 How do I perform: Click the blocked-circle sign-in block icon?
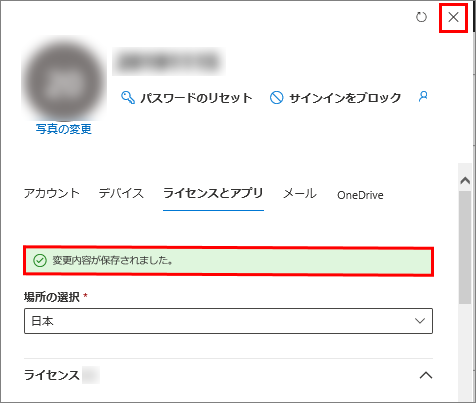pos(276,98)
